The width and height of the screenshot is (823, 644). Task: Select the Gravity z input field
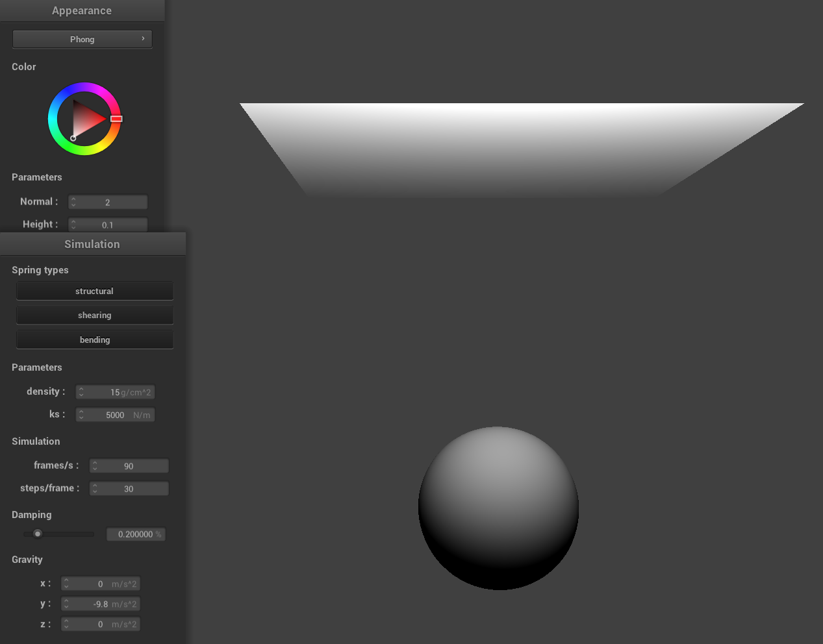[x=101, y=624]
